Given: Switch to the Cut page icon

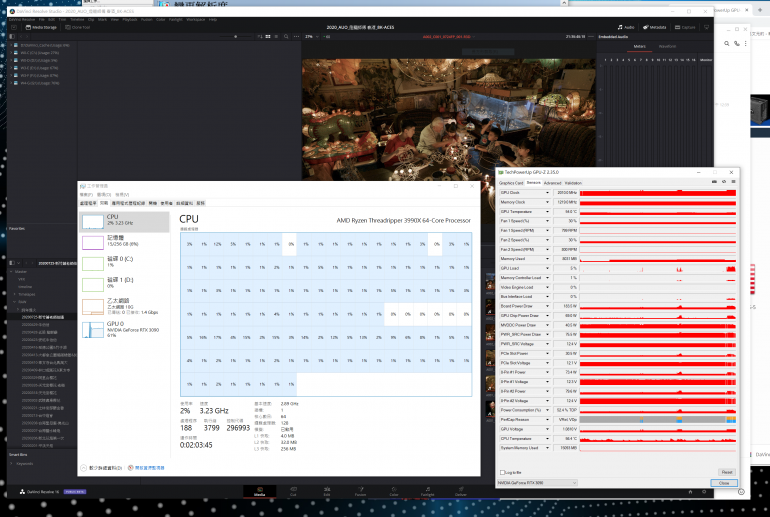Looking at the screenshot, I should tap(293, 491).
